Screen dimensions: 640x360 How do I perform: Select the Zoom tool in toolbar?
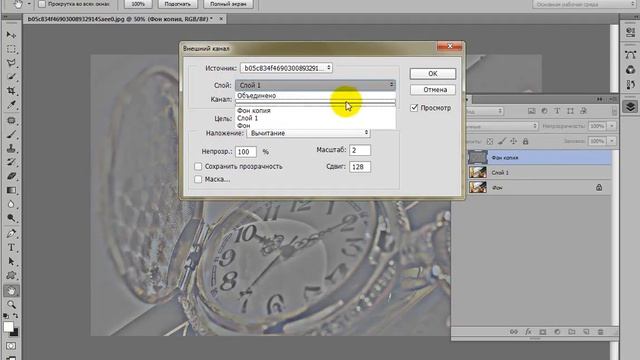coord(11,304)
